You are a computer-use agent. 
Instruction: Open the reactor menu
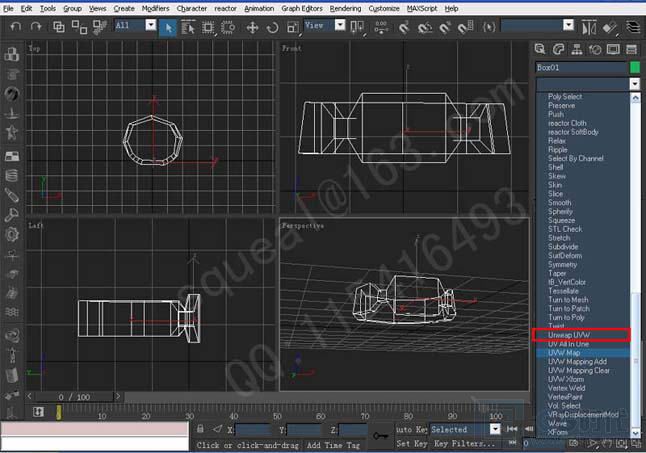pos(225,9)
